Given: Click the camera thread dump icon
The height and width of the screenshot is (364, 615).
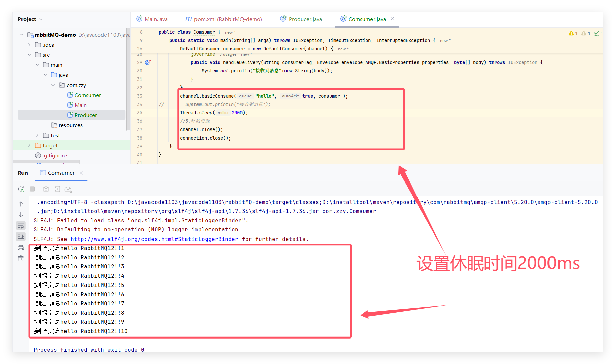Looking at the screenshot, I should 46,189.
